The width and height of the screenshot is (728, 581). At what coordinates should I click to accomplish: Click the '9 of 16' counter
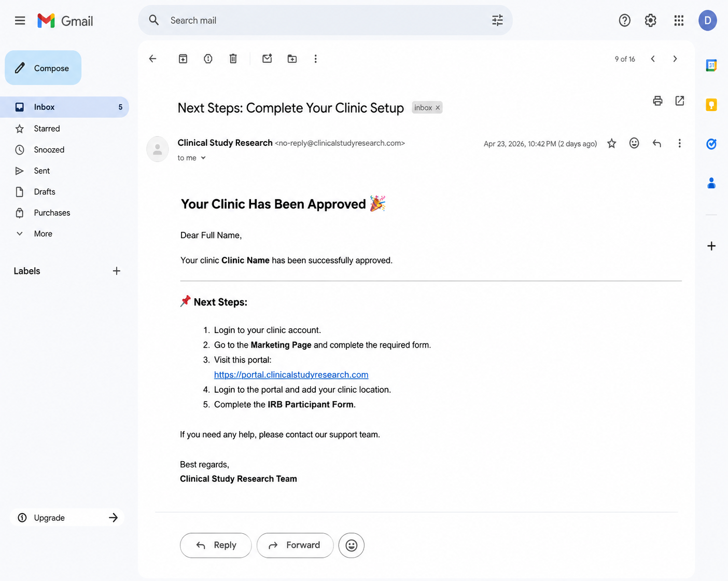click(x=625, y=59)
